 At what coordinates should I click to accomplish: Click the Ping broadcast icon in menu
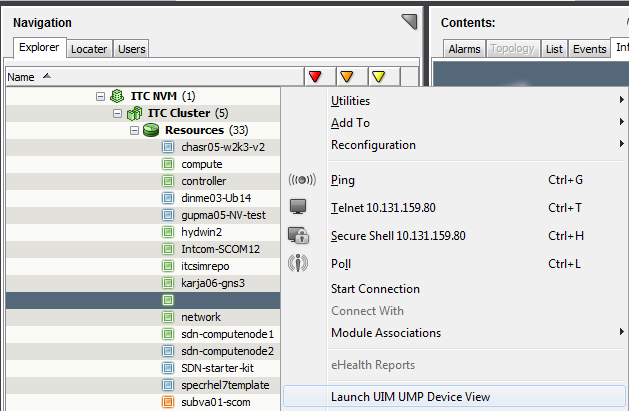point(302,180)
